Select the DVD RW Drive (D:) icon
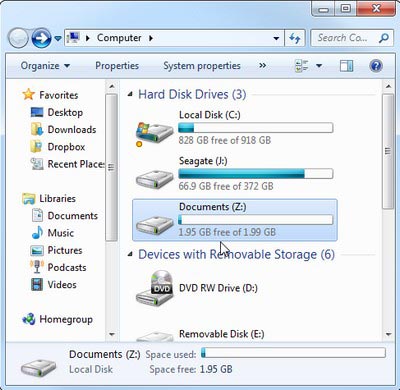Screen dimensions: 400x390 (154, 288)
